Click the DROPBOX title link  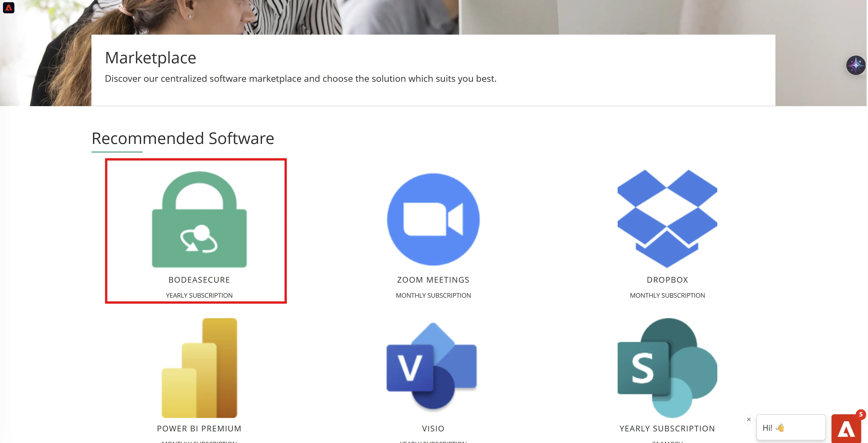pos(667,280)
